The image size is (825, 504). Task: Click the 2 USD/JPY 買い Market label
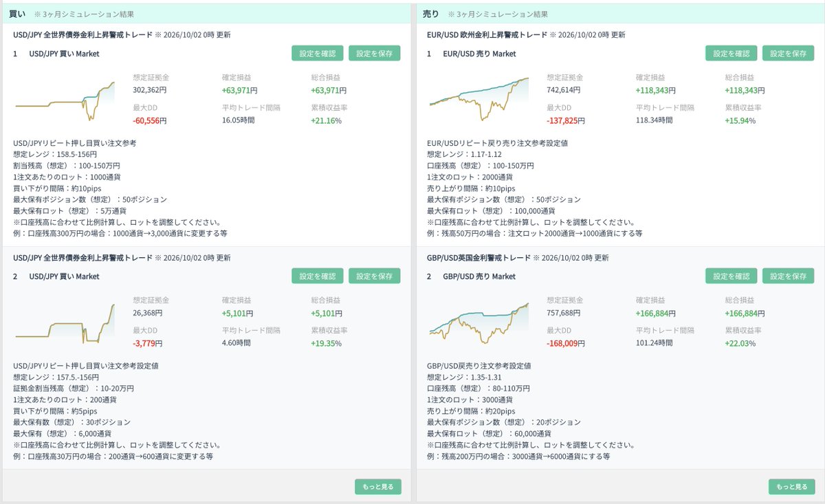[x=56, y=276]
